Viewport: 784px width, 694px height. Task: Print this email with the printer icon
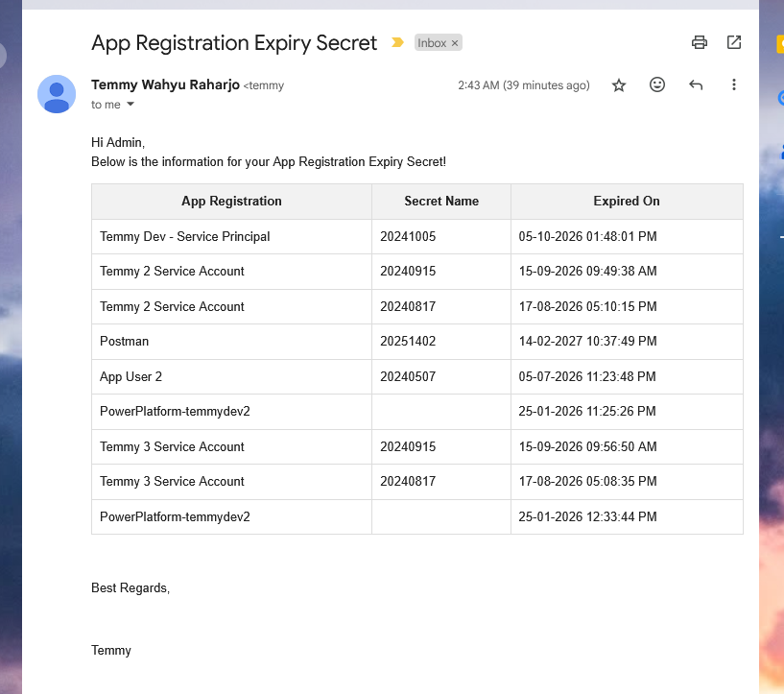click(x=699, y=42)
